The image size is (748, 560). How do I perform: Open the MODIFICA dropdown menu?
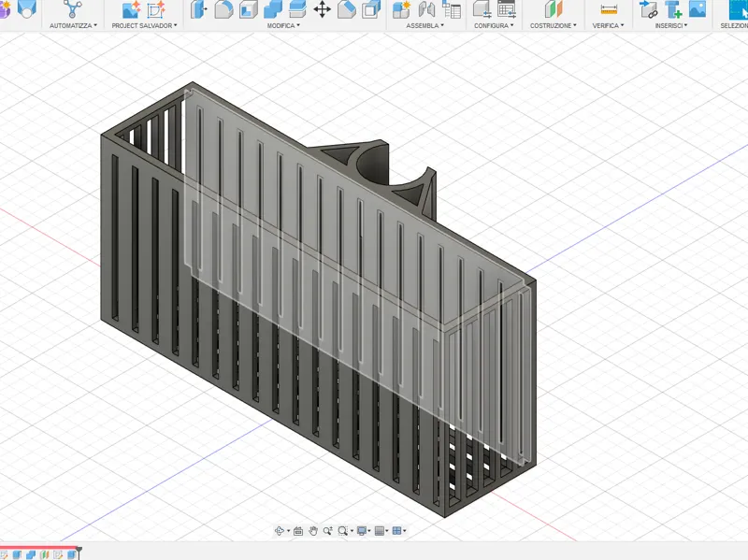(x=283, y=25)
